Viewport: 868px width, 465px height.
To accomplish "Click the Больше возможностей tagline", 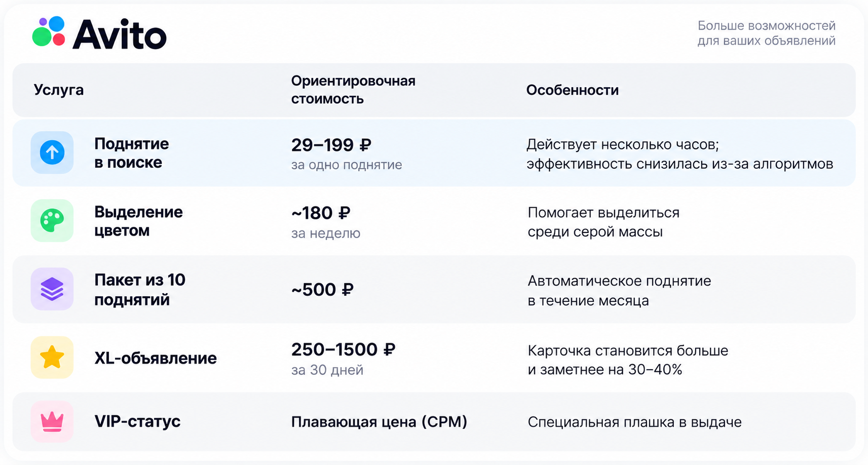I will (x=766, y=33).
